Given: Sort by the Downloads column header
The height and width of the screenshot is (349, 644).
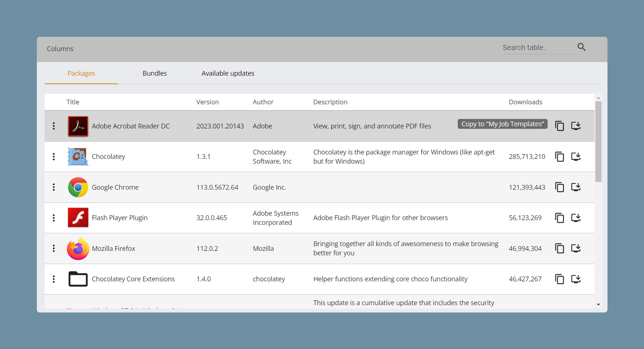Looking at the screenshot, I should pos(526,102).
